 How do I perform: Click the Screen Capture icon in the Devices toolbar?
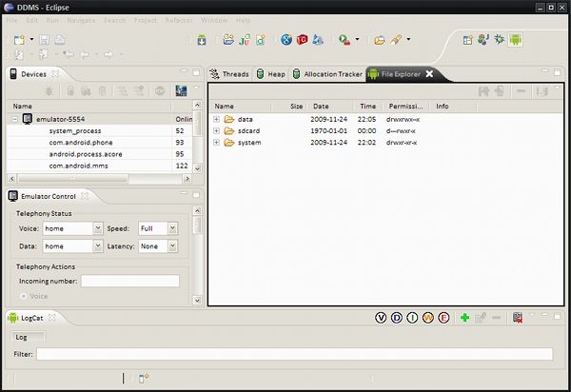click(x=181, y=90)
